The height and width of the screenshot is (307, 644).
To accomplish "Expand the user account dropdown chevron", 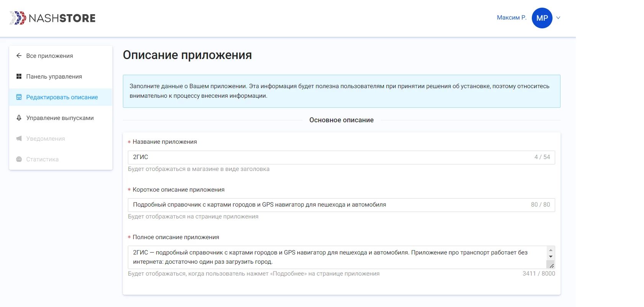I will 558,18.
